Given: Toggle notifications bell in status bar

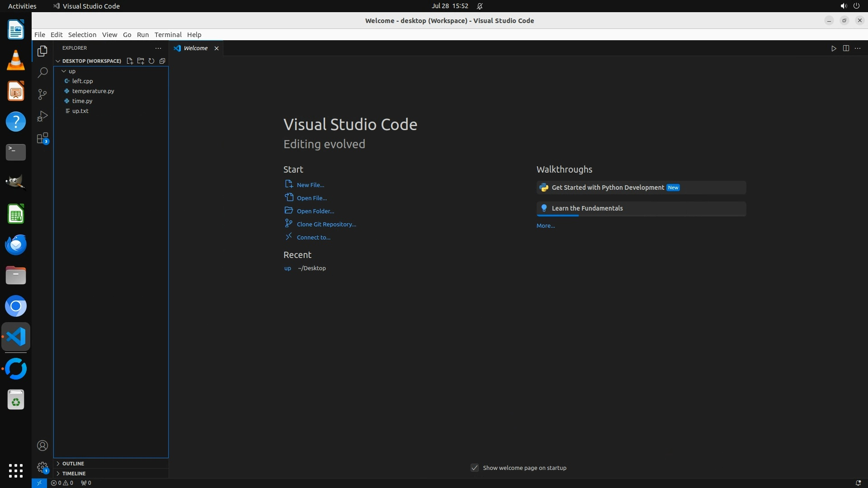Looking at the screenshot, I should [x=858, y=483].
